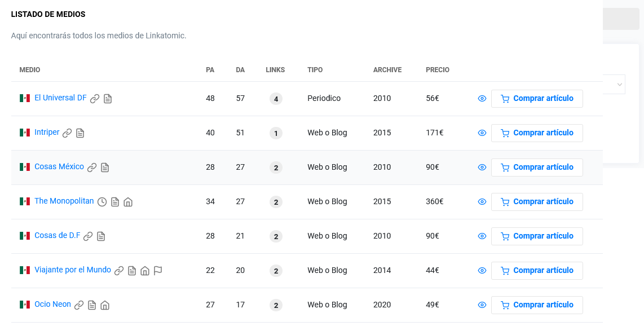Click eye icon in Ocio Neon row

point(482,305)
